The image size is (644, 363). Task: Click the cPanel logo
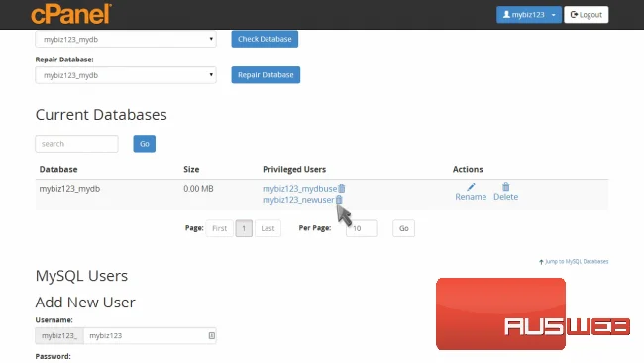click(71, 14)
